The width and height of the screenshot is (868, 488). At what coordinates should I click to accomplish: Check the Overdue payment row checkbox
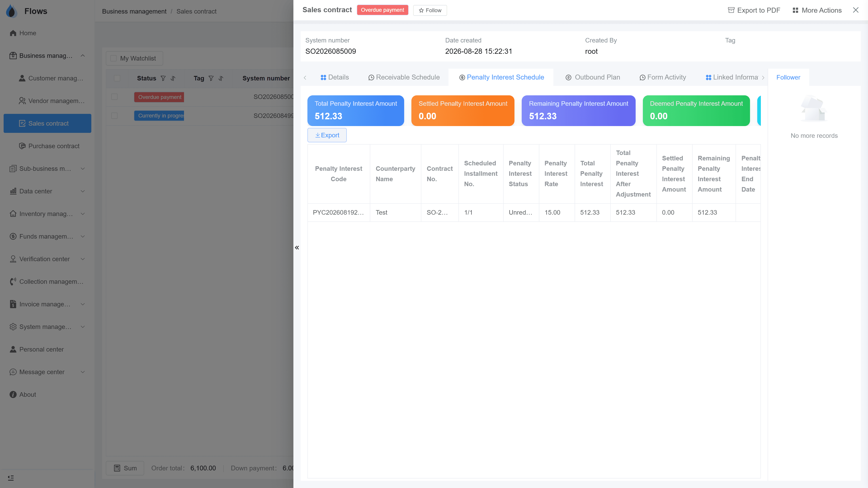coord(114,97)
